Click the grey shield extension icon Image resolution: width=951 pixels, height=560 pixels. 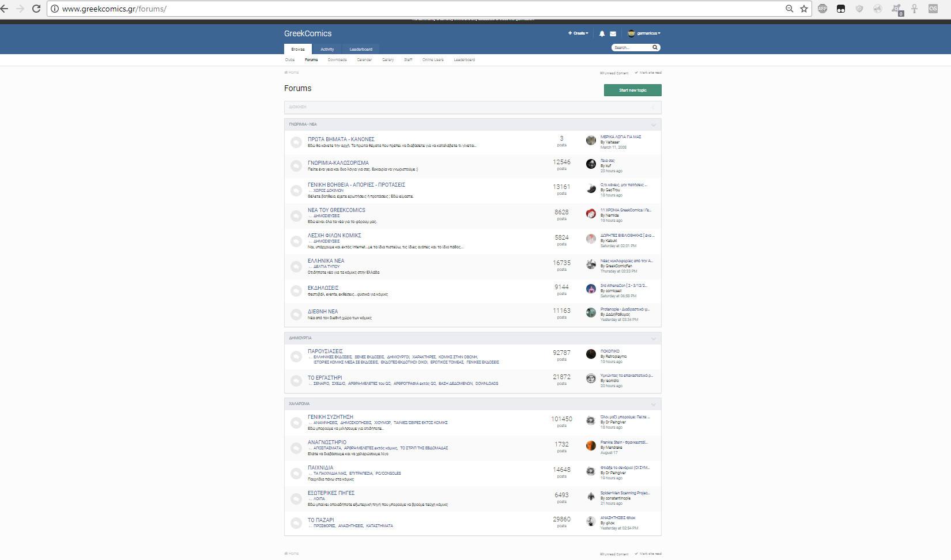[x=859, y=9]
